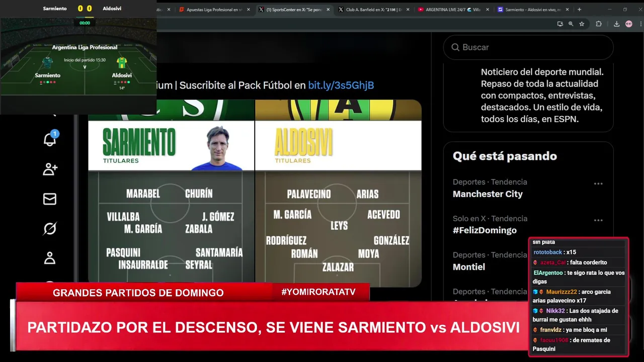This screenshot has width=644, height=362.
Task: Click chat username ElArgentoo
Action: [548, 273]
